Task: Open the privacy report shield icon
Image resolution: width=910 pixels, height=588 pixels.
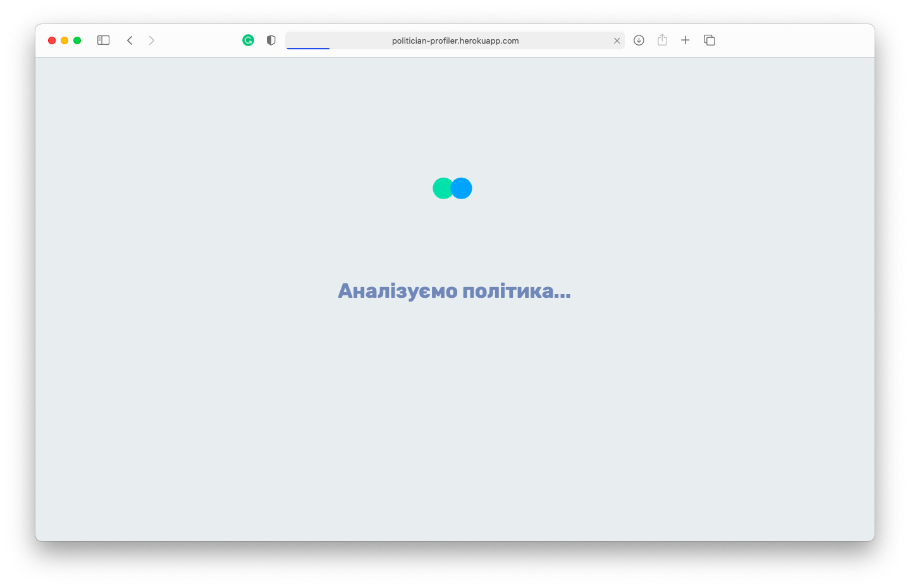Action: [271, 40]
